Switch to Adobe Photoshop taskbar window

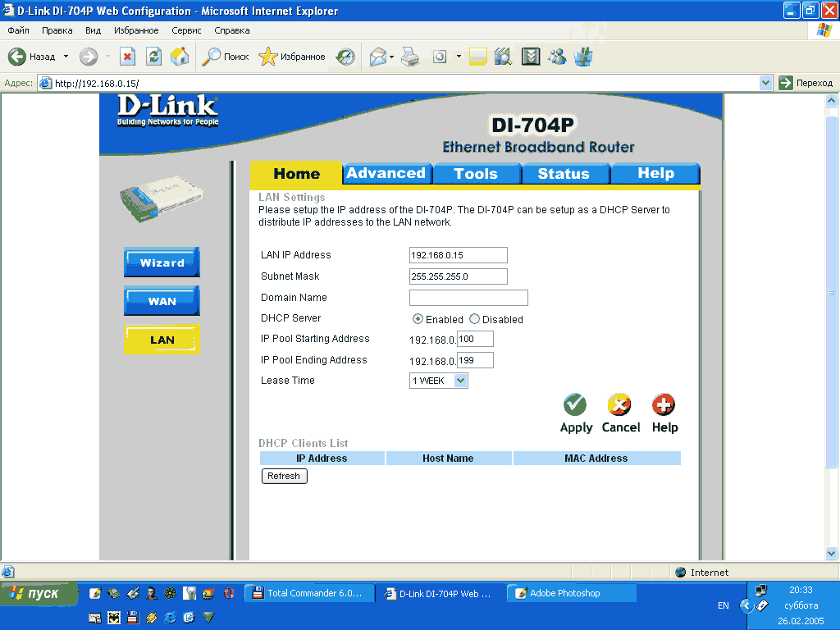[572, 593]
